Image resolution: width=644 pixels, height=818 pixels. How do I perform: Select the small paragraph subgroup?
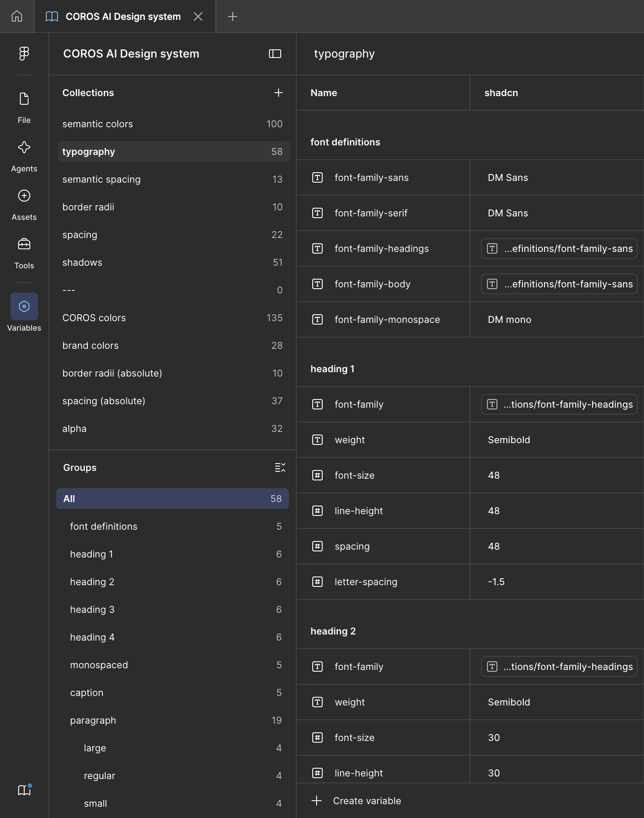pos(173,803)
